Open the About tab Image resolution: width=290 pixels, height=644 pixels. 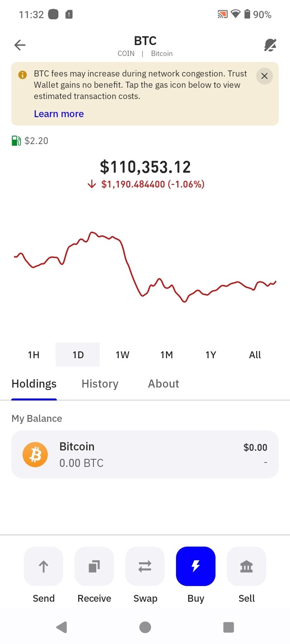(x=164, y=384)
